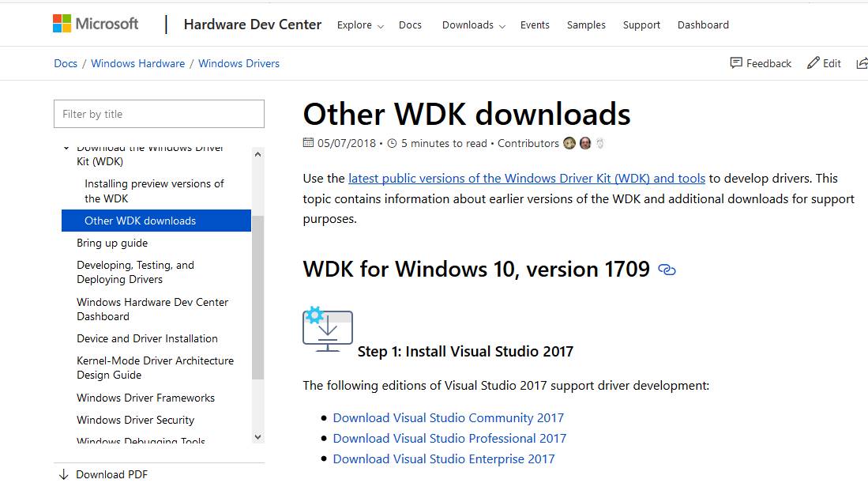Screen dimensions: 868x483
Task: Download Visual Studio Enterprise 2017
Action: pyautogui.click(x=443, y=458)
